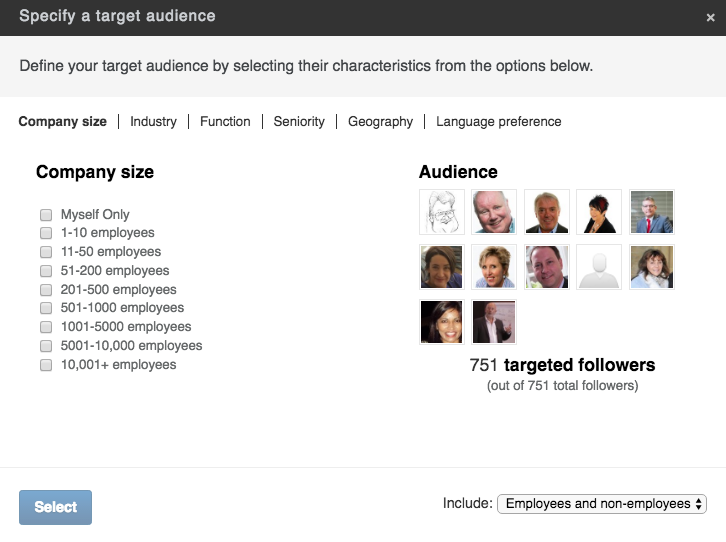Switch to the Industry tab

coord(153,121)
